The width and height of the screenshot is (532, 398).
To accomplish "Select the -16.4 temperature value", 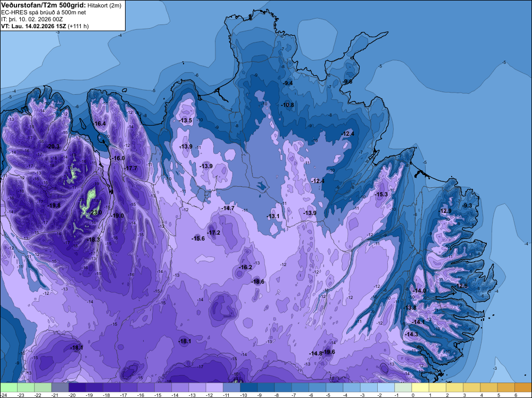I will coord(99,124).
